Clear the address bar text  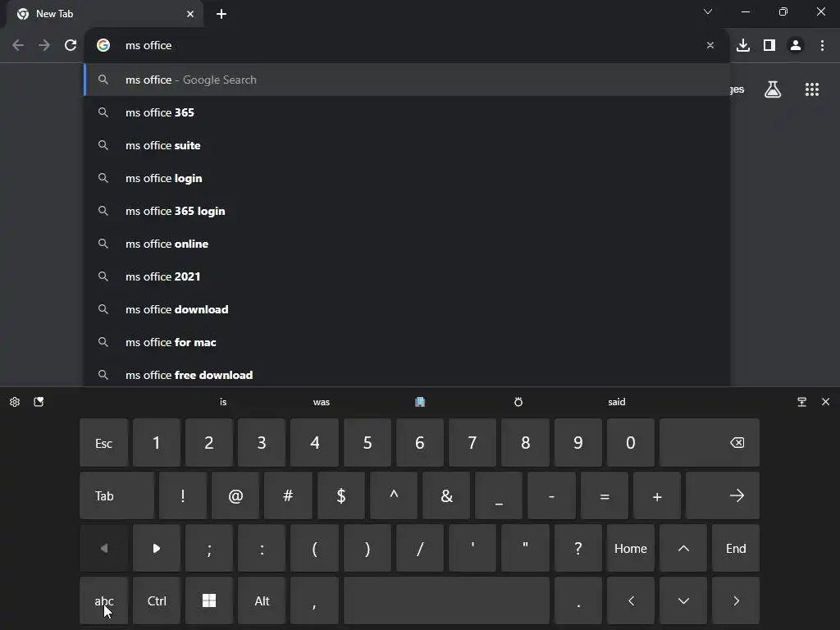(x=710, y=46)
